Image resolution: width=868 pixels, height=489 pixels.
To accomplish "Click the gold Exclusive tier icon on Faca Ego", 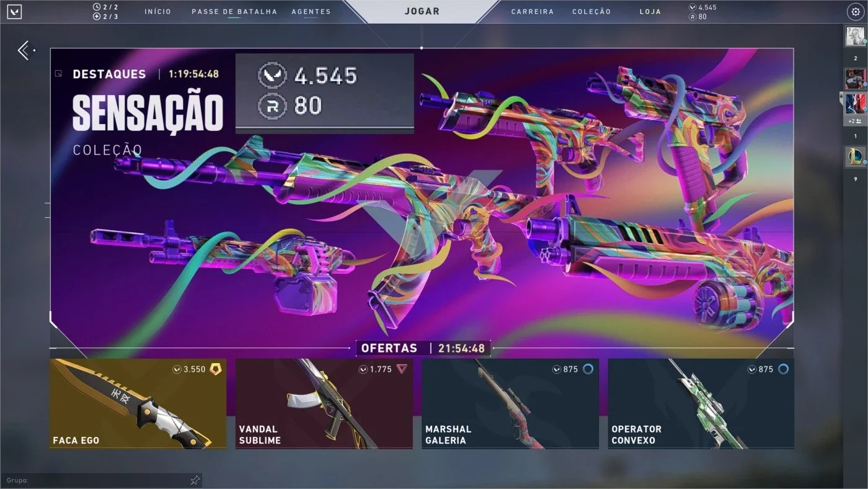I will click(215, 369).
